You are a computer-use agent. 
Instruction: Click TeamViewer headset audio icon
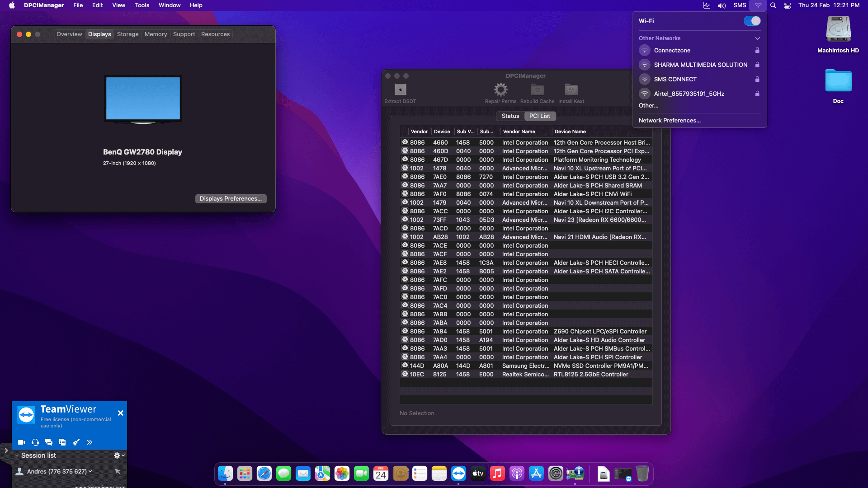[35, 442]
